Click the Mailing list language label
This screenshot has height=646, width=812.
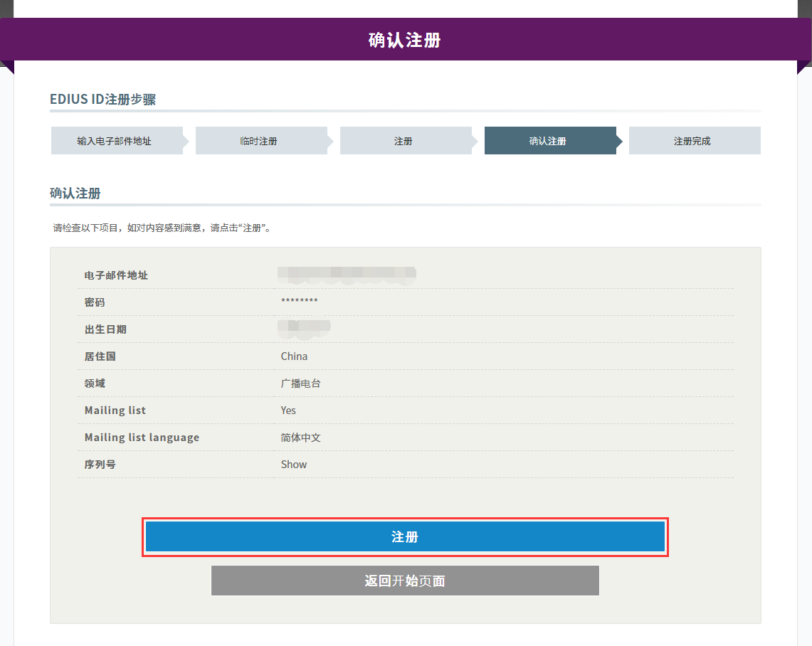click(x=142, y=438)
